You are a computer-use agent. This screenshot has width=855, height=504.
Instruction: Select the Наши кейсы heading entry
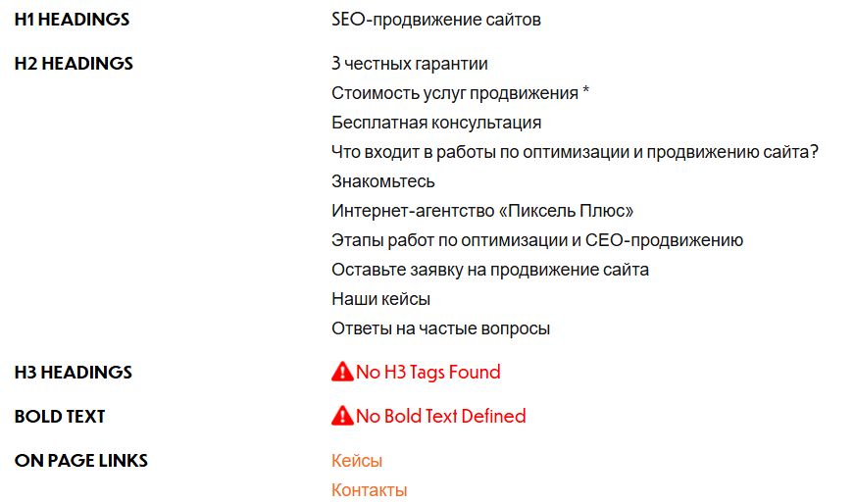coord(380,299)
